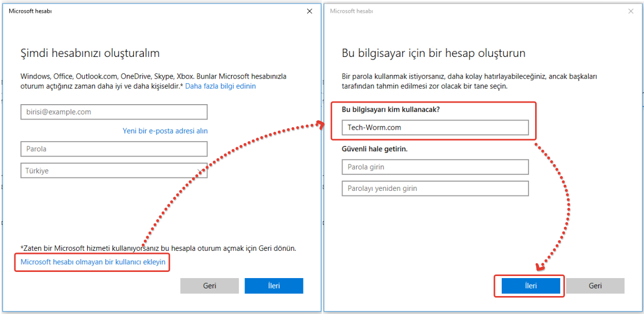Image resolution: width=644 pixels, height=314 pixels.
Task: Click the 'Şimdi hesabınızı oluşturalım' heading
Action: [90, 53]
